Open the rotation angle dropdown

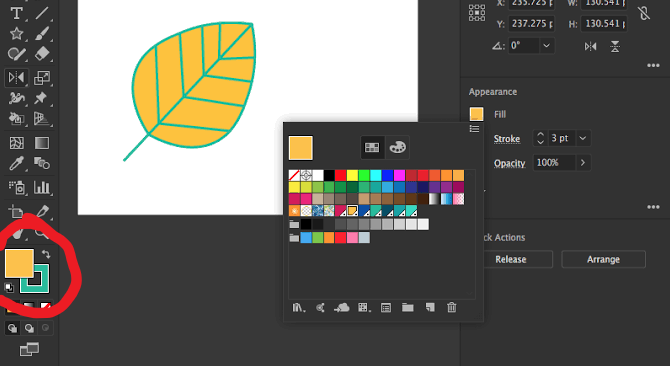coord(546,46)
